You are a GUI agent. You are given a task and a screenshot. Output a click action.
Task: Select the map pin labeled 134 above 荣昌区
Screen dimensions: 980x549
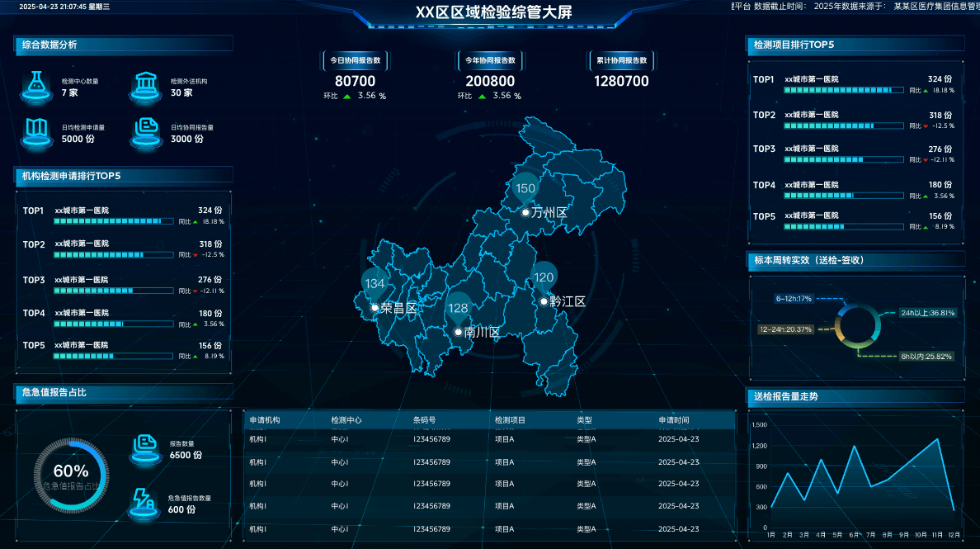[375, 283]
